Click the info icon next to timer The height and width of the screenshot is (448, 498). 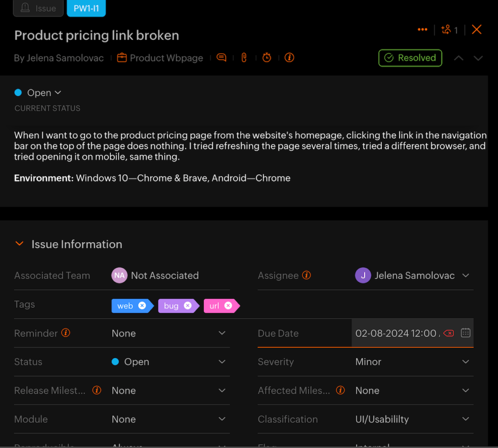pyautogui.click(x=289, y=57)
